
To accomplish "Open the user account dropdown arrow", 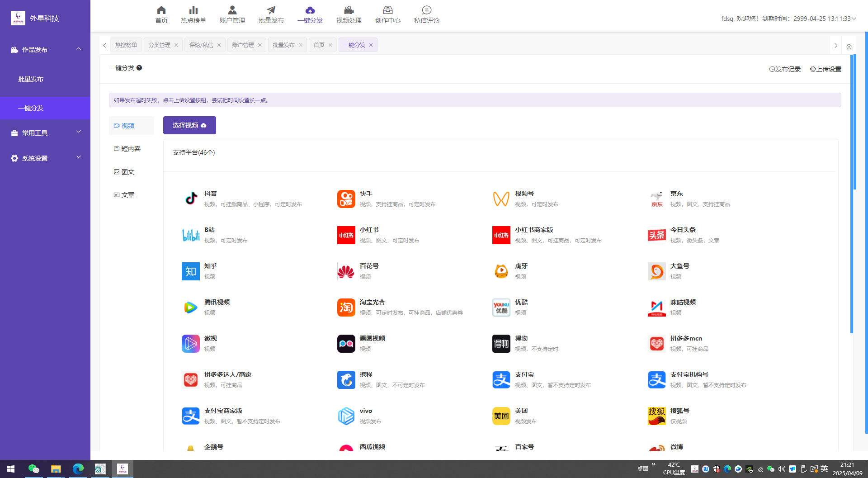I will tap(854, 19).
